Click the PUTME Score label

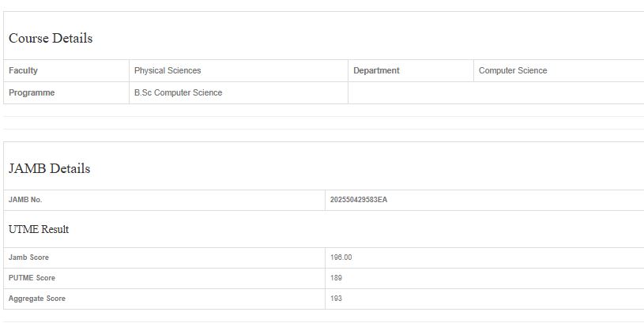[32, 278]
